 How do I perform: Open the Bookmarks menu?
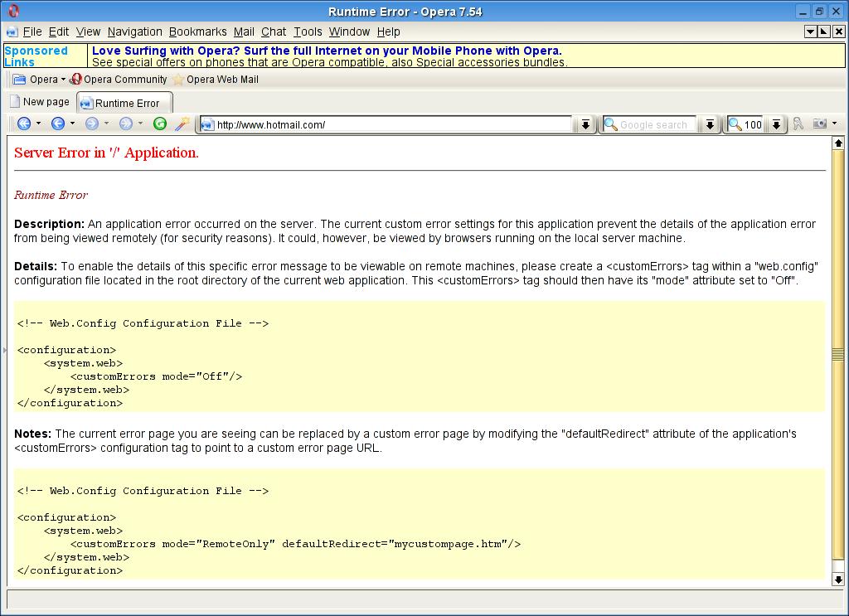pos(197,32)
